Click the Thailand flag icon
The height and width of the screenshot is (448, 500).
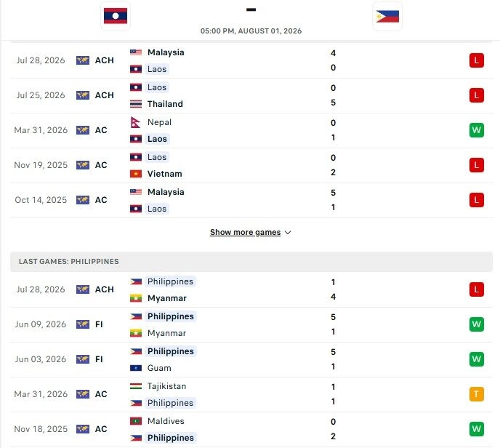136,104
